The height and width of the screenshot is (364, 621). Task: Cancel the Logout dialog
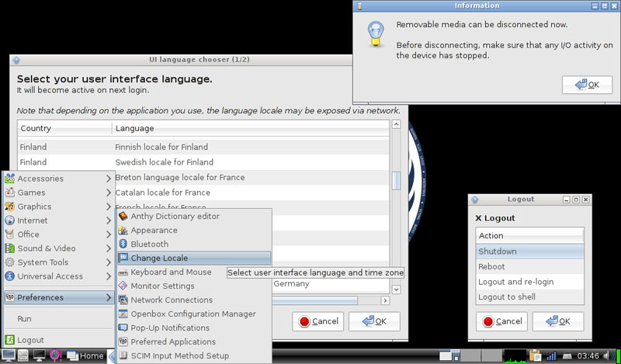click(x=501, y=321)
